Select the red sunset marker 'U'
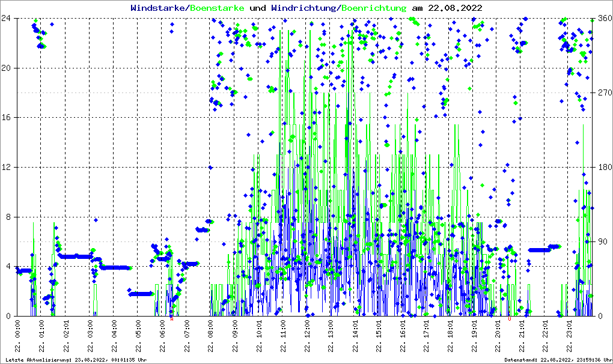Image resolution: width=613 pixels, height=364 pixels. (509, 319)
